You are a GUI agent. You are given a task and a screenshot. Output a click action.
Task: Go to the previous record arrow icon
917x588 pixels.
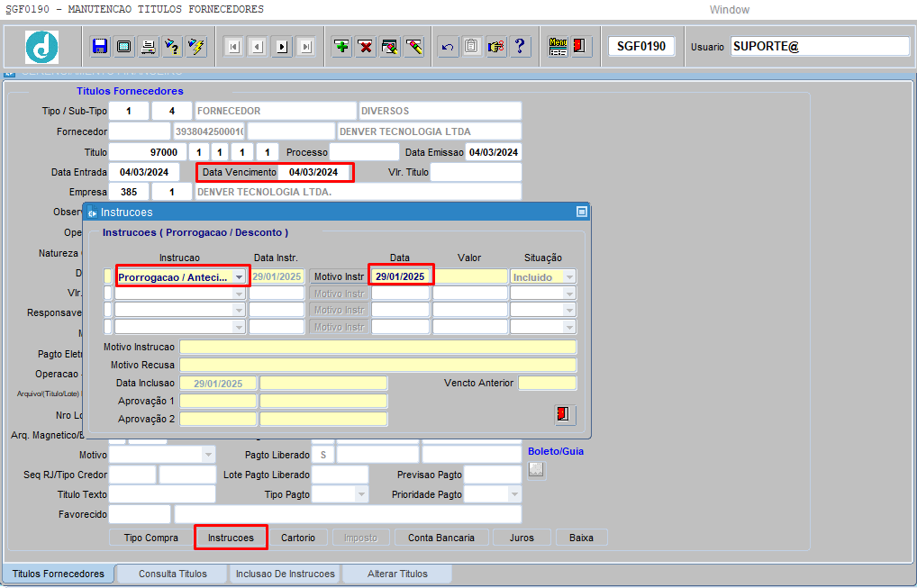(258, 47)
